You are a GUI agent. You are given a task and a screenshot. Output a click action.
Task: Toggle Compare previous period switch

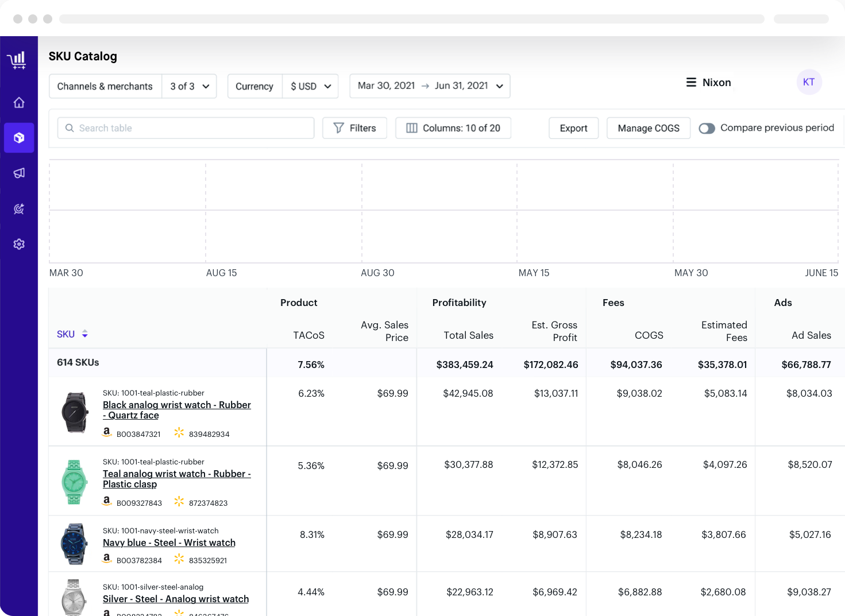pyautogui.click(x=707, y=129)
